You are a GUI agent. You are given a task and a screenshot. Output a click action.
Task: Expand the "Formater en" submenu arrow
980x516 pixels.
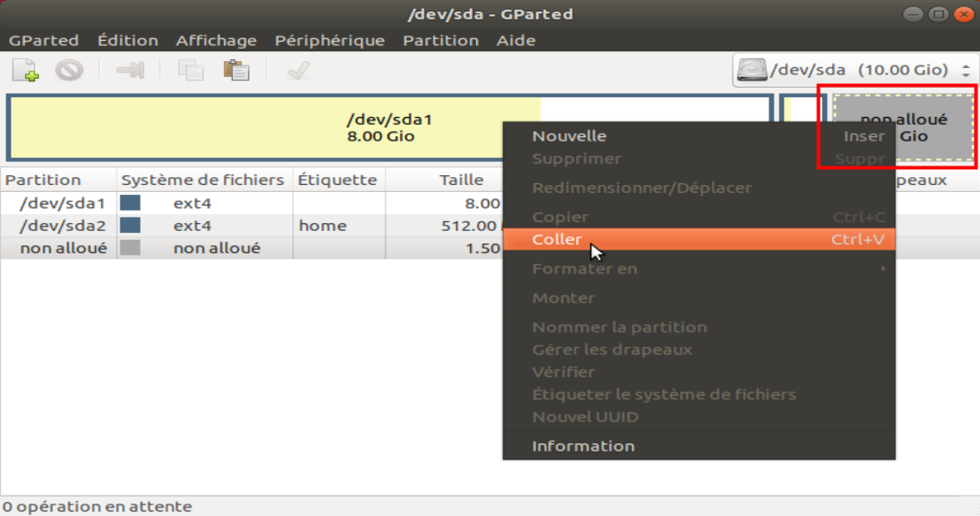click(883, 268)
